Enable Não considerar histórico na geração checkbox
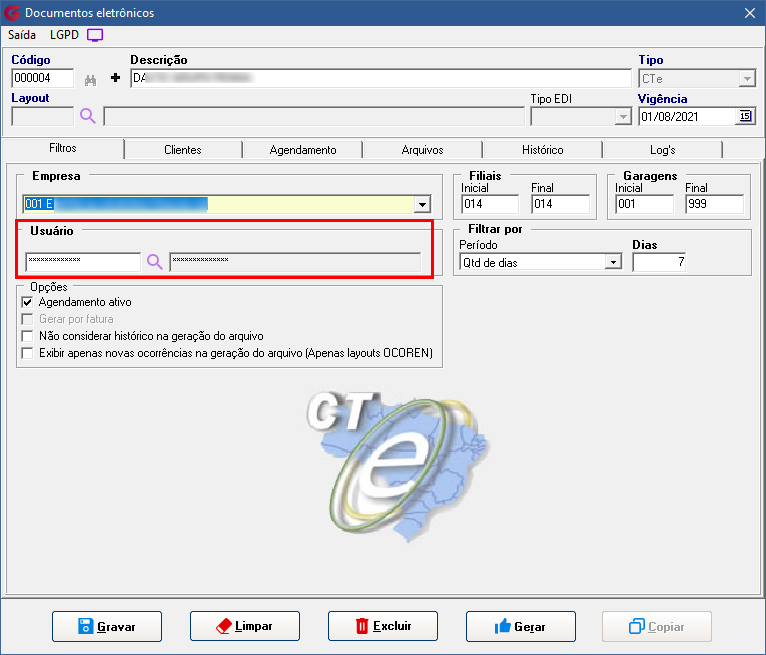 (x=27, y=336)
